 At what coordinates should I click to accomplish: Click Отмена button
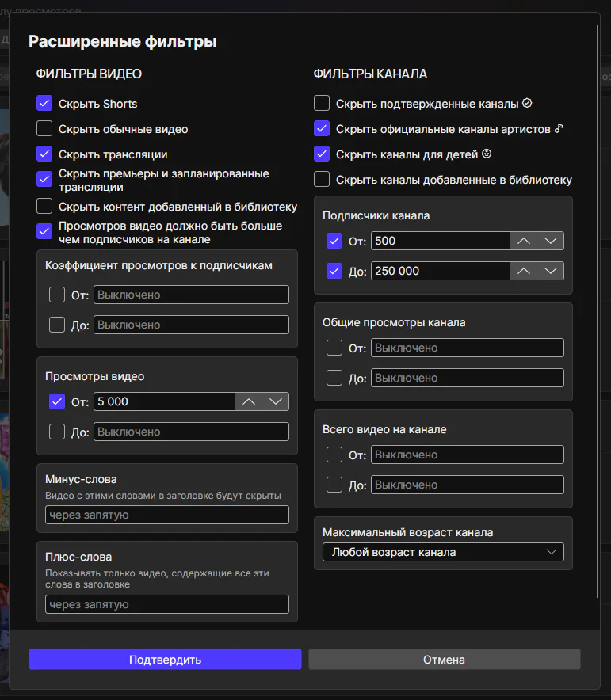pos(445,660)
